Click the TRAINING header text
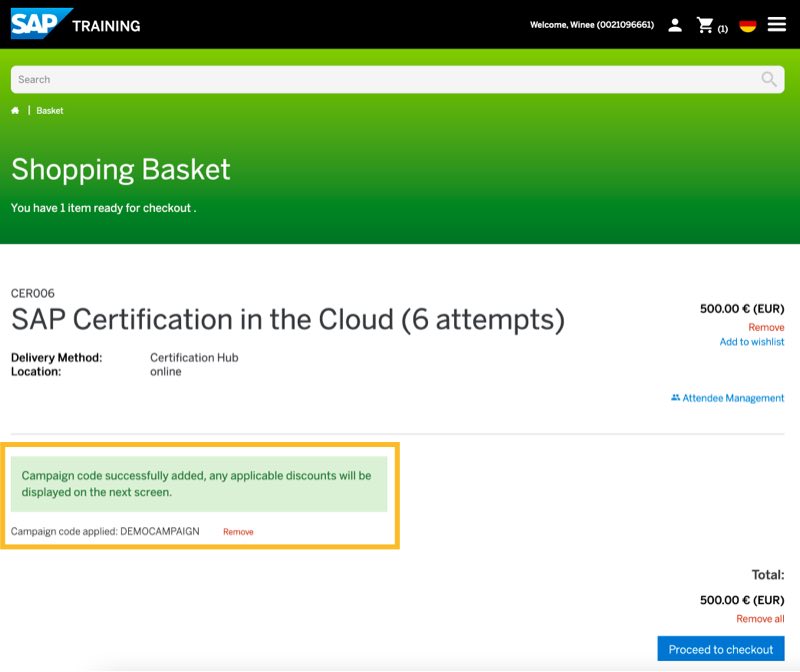Screen dimensions: 800x672 pos(106,26)
